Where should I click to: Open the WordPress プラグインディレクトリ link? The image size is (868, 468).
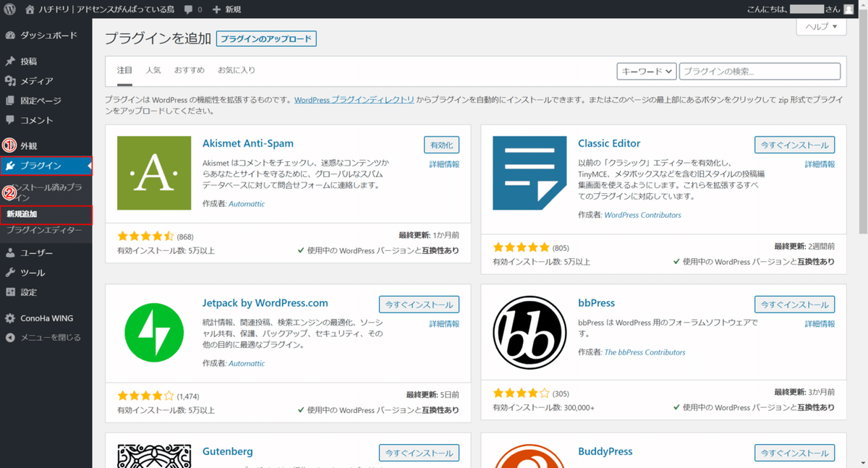point(354,100)
